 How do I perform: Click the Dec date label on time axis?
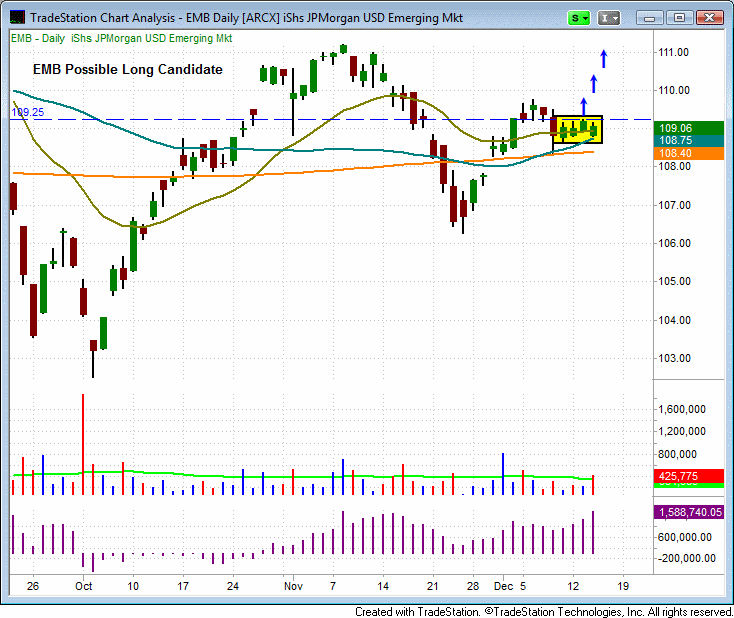click(504, 586)
